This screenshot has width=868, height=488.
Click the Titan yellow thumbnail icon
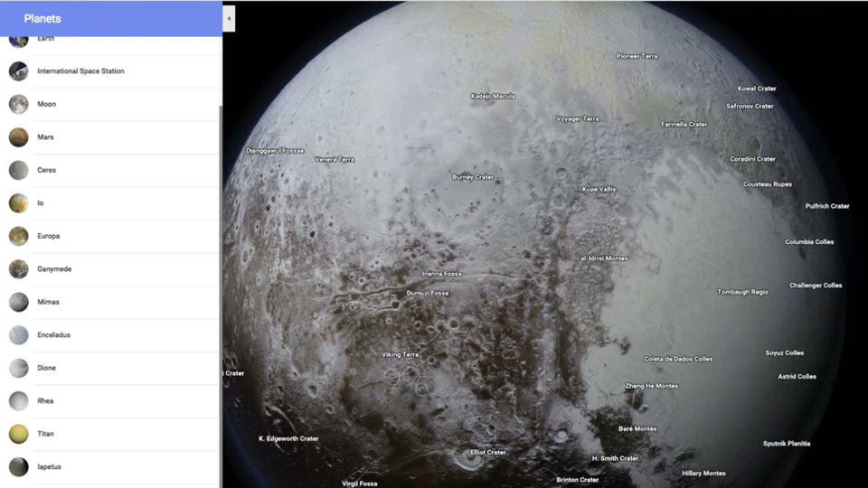[x=18, y=434]
